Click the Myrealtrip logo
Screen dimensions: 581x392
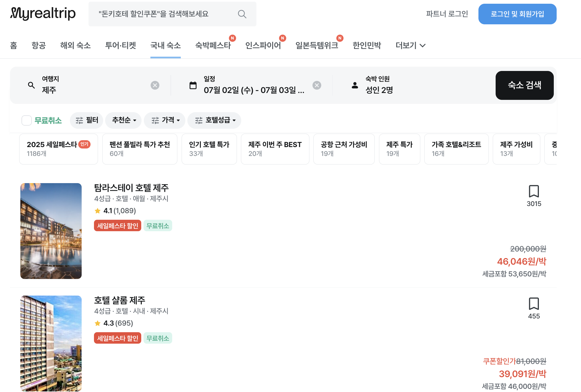tap(43, 13)
